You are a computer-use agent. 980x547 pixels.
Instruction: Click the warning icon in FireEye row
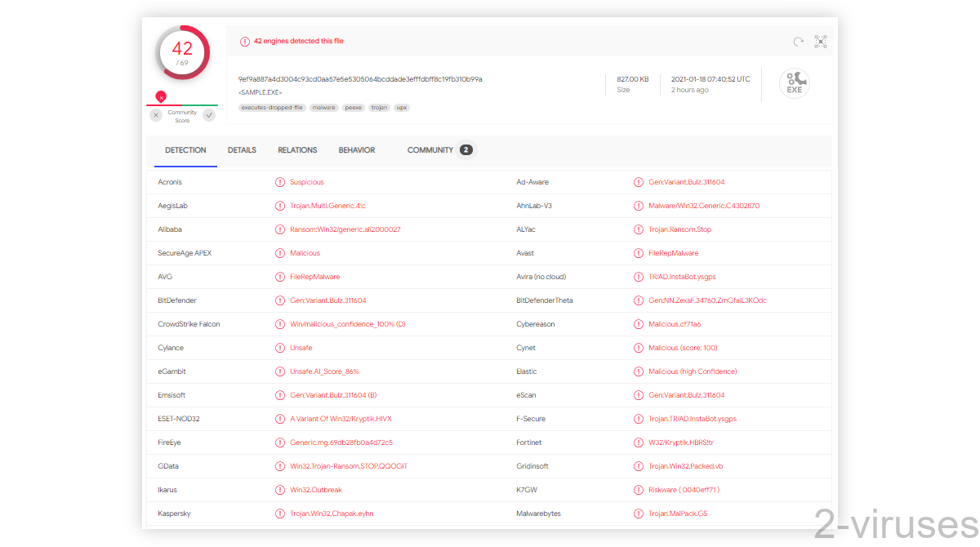pyautogui.click(x=280, y=442)
